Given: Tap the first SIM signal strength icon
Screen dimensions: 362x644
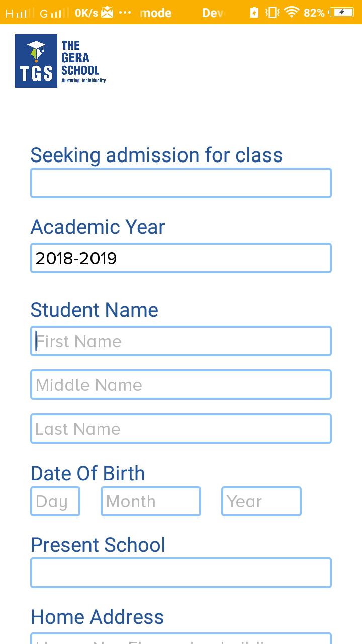Looking at the screenshot, I should click(20, 13).
